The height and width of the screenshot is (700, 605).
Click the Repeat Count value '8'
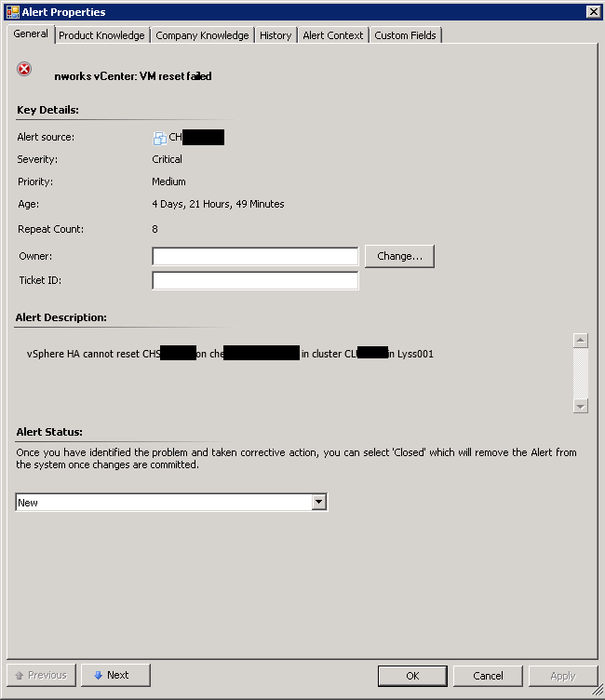point(155,229)
